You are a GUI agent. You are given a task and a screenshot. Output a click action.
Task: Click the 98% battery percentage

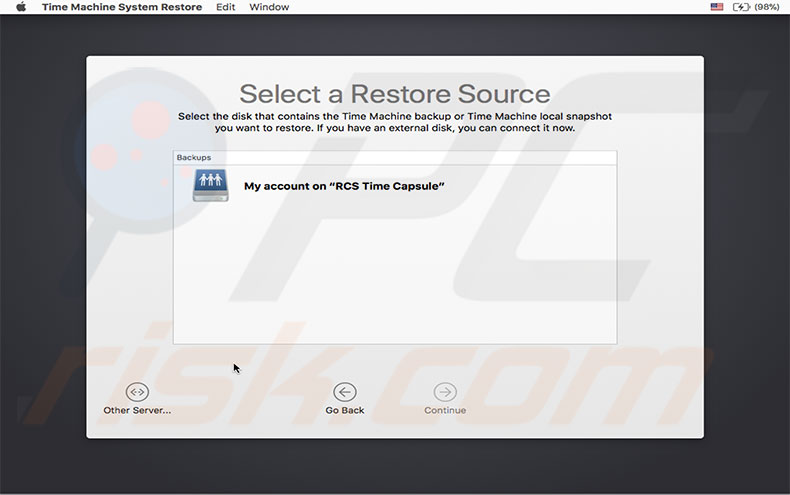click(767, 7)
